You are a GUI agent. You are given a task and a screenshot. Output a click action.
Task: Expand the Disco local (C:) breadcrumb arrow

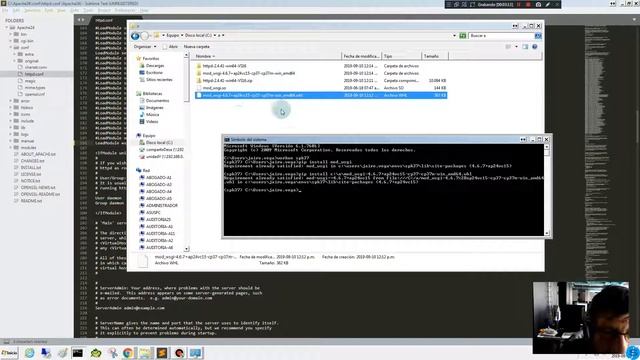(215, 36)
